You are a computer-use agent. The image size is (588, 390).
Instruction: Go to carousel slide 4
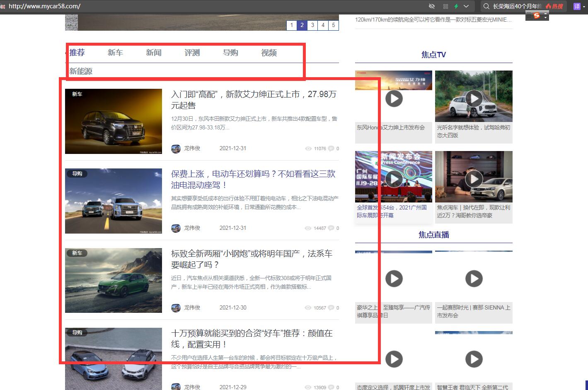(323, 25)
